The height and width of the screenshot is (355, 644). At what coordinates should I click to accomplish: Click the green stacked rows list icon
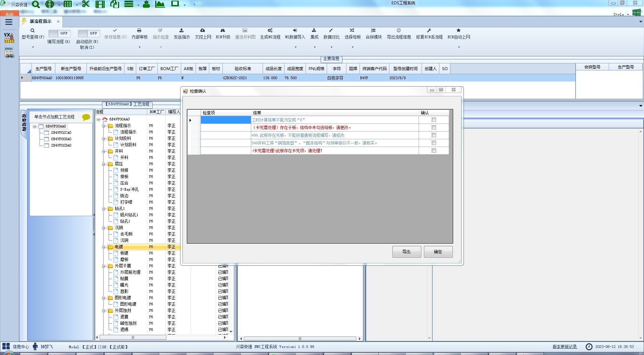point(129,4)
